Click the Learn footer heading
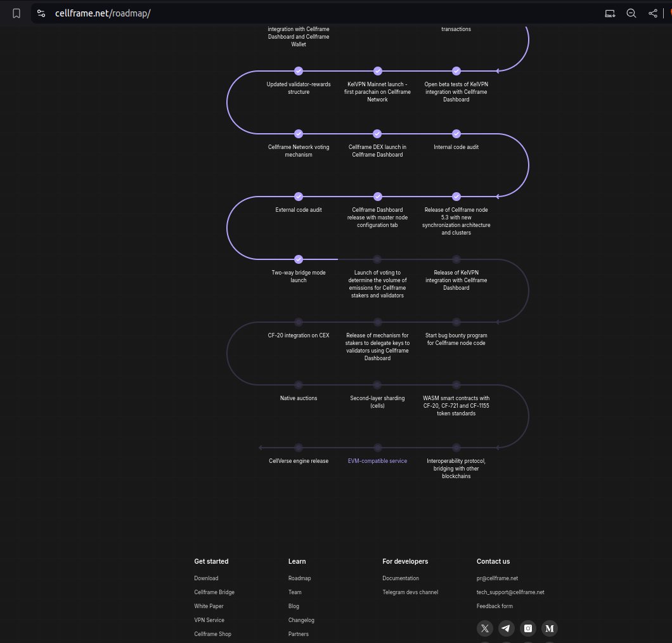 pyautogui.click(x=297, y=561)
